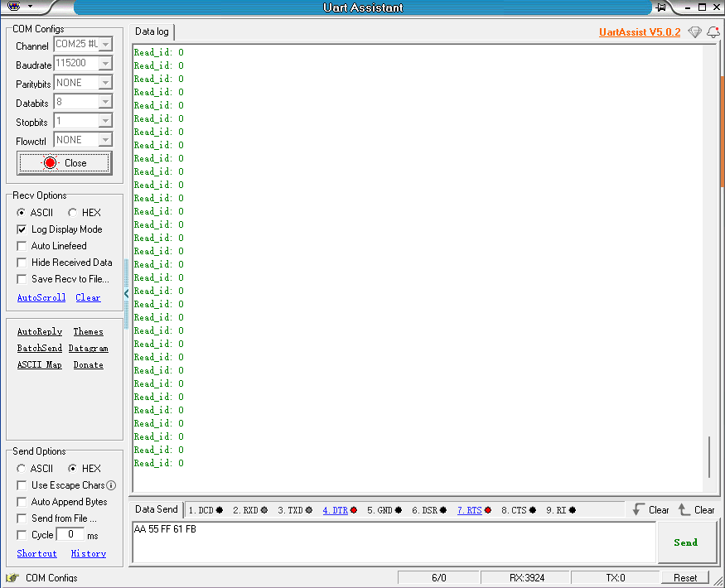Open the BatchSend feature link
The height and width of the screenshot is (588, 725).
tap(39, 348)
